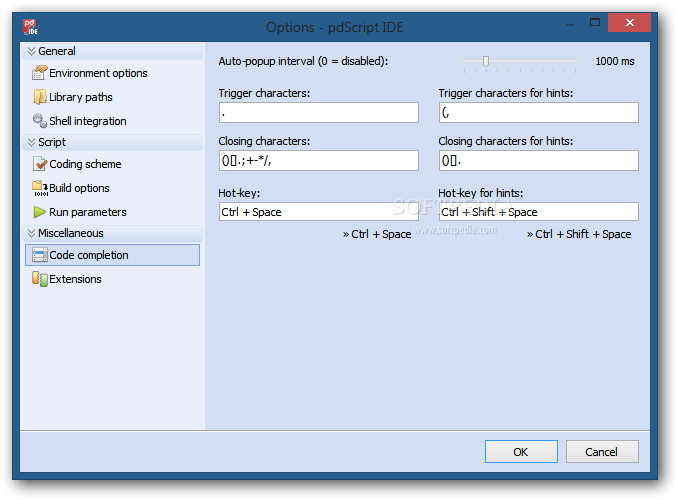Viewport: 678px width, 500px height.
Task: Click the Extensions icon
Action: point(40,279)
